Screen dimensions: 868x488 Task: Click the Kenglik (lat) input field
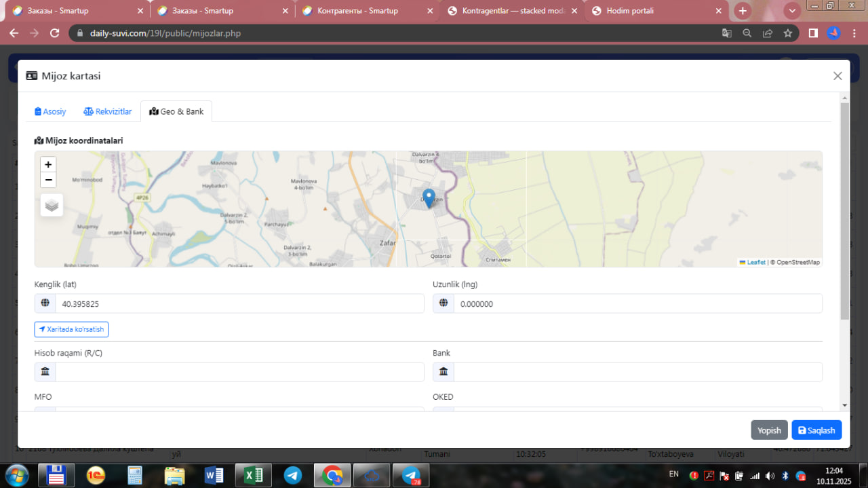(x=239, y=303)
